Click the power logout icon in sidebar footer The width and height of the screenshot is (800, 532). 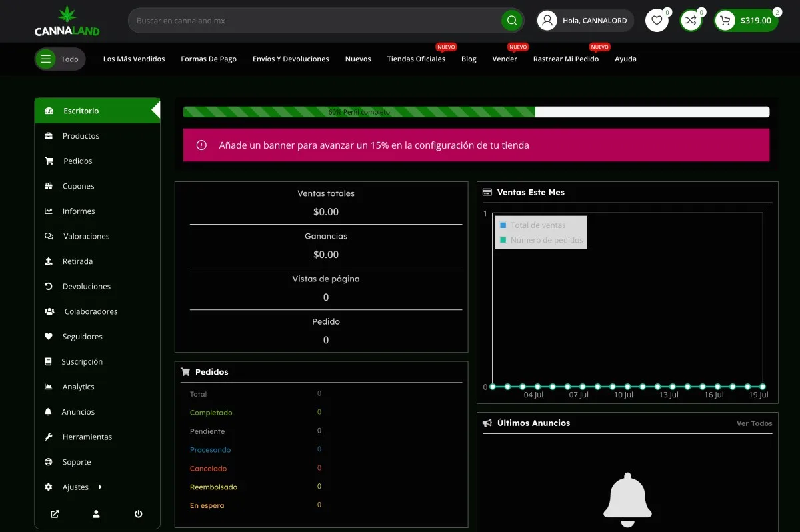pyautogui.click(x=139, y=514)
